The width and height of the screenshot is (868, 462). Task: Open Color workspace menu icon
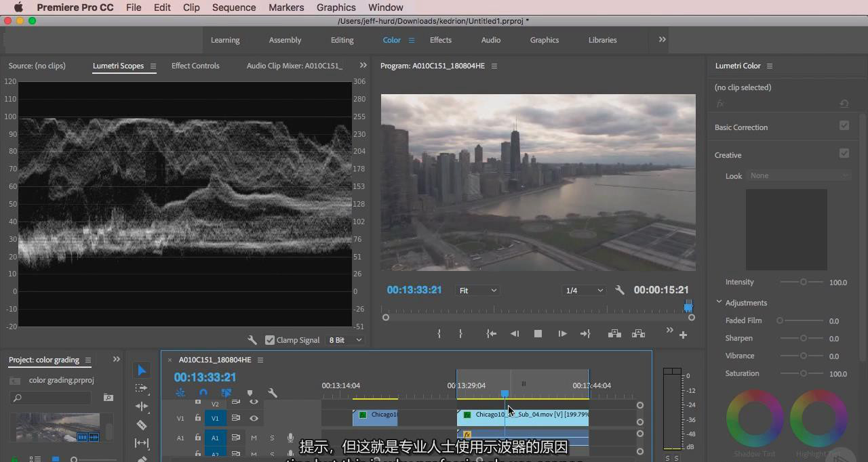[x=411, y=40]
